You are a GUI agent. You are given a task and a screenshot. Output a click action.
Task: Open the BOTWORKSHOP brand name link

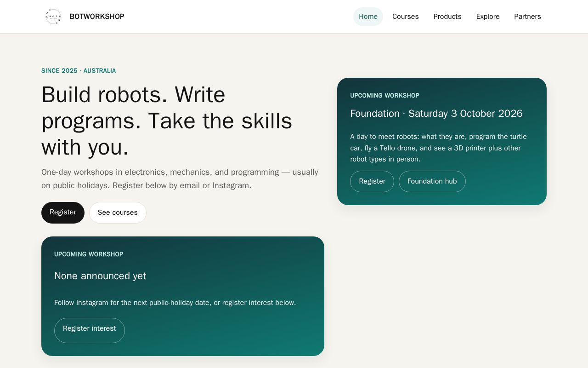point(97,17)
